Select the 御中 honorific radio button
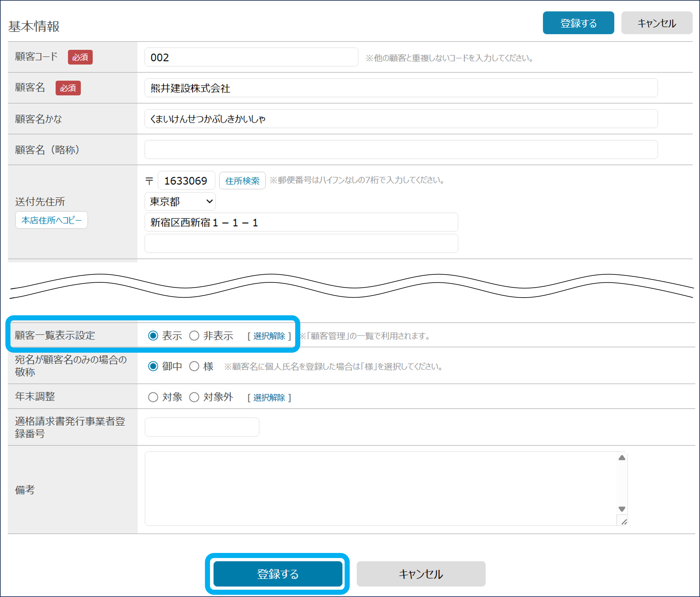Image resolution: width=700 pixels, height=597 pixels. pos(153,366)
